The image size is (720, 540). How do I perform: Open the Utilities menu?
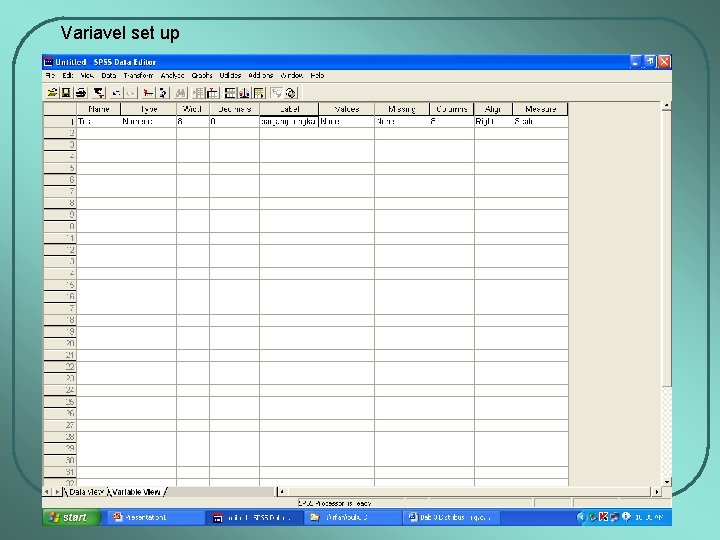[x=230, y=75]
